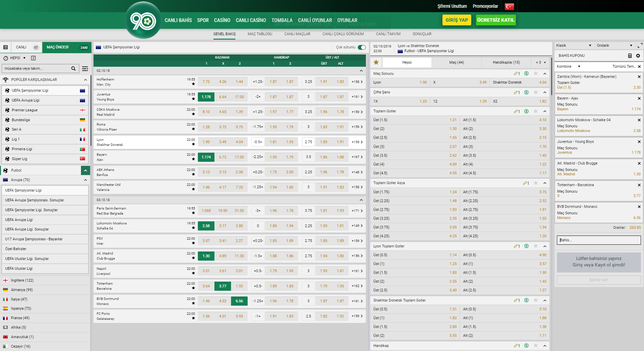Favorite the Hoffenheim vs Man. City match star

[x=193, y=84]
